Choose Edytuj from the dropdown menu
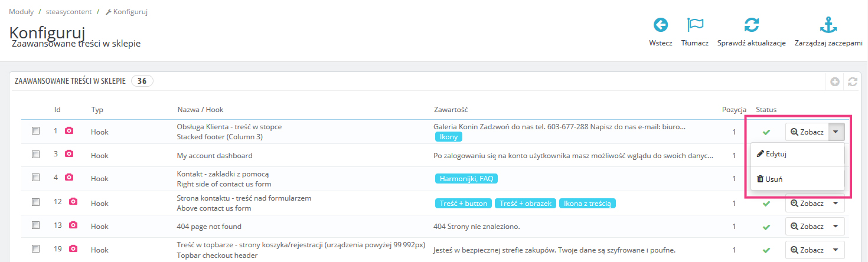868x262 pixels. [x=775, y=154]
